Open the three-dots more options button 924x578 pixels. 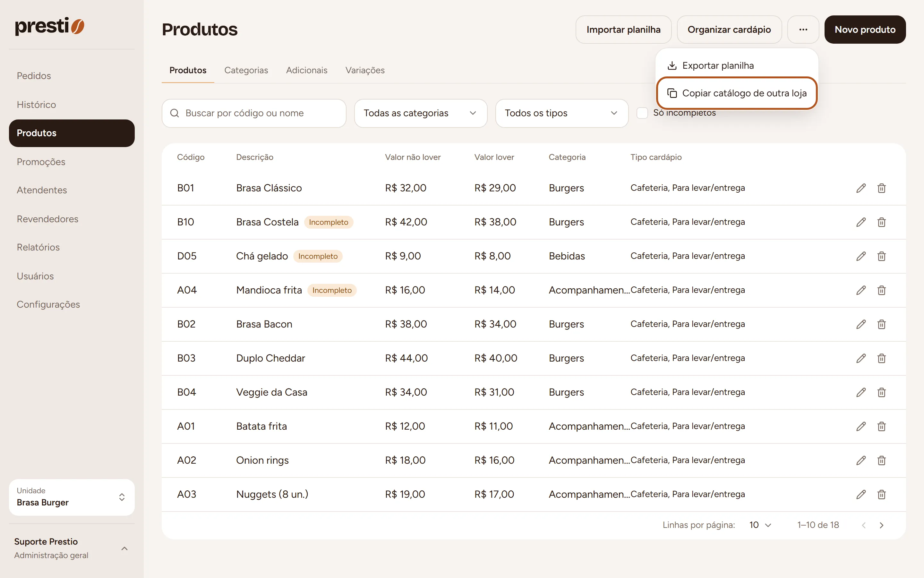coord(803,30)
